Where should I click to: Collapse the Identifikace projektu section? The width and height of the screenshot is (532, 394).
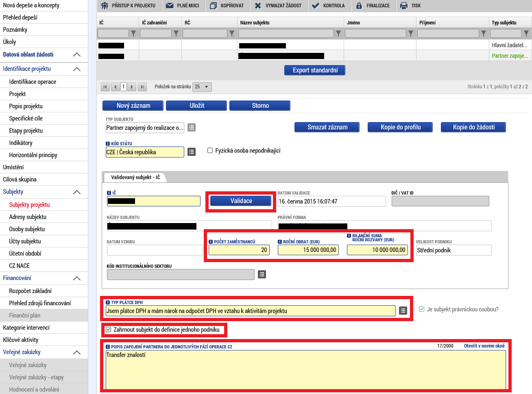pyautogui.click(x=77, y=69)
